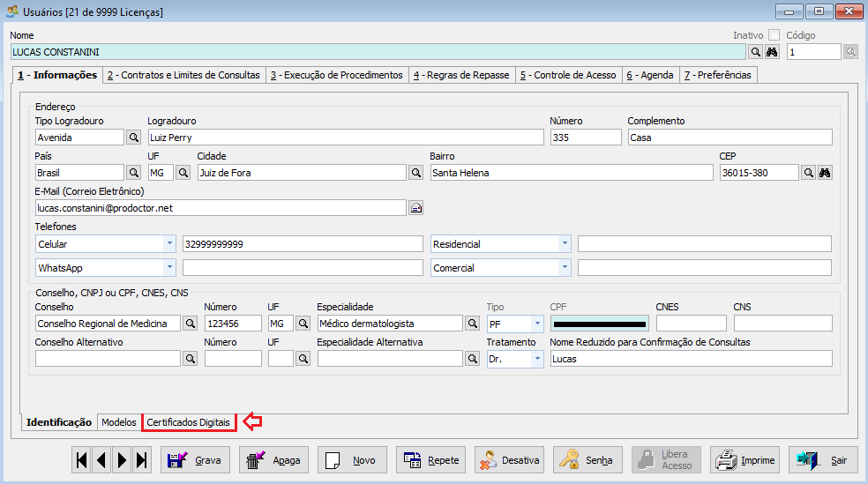
Task: Open Conselho UF lookup magnifier
Action: pos(303,324)
